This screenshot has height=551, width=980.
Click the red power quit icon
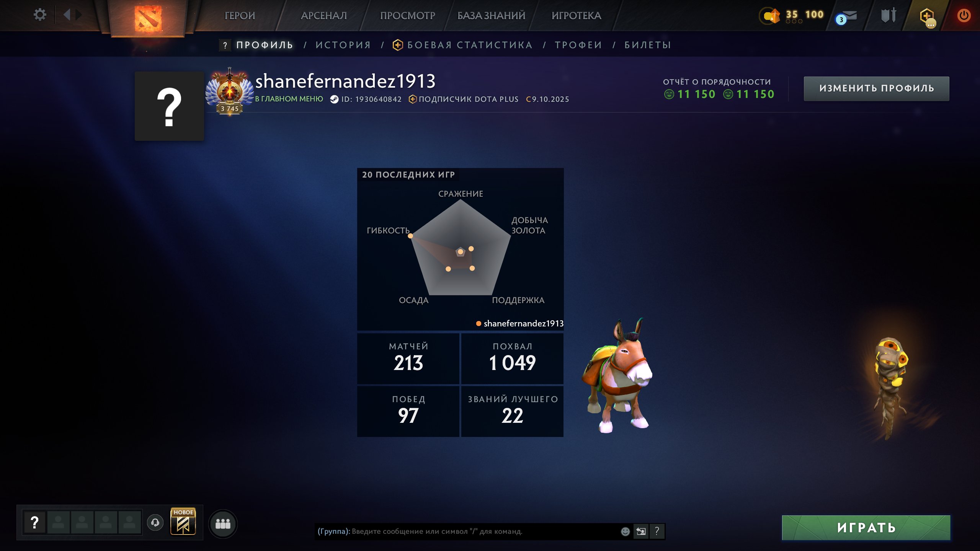pos(964,15)
